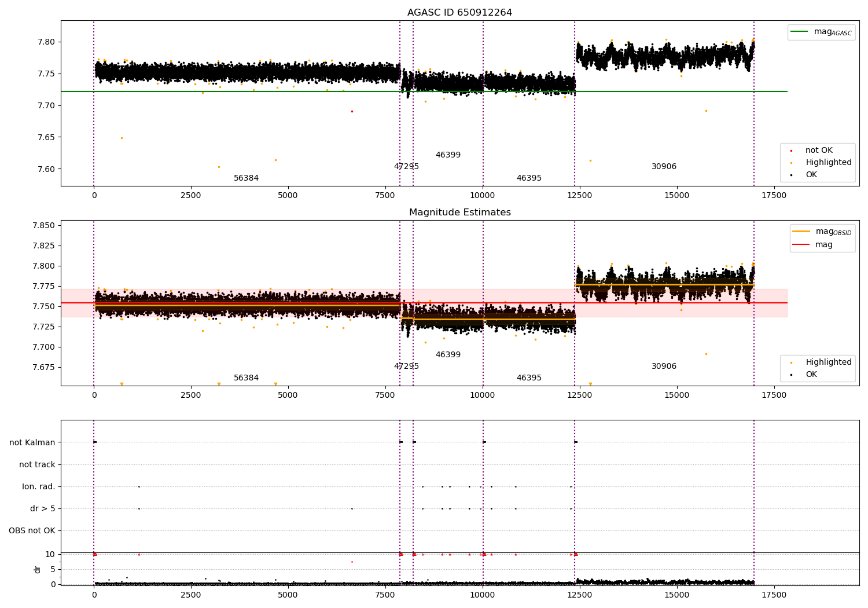
Task: Click the title AGASC ID 650912264
Action: point(459,13)
